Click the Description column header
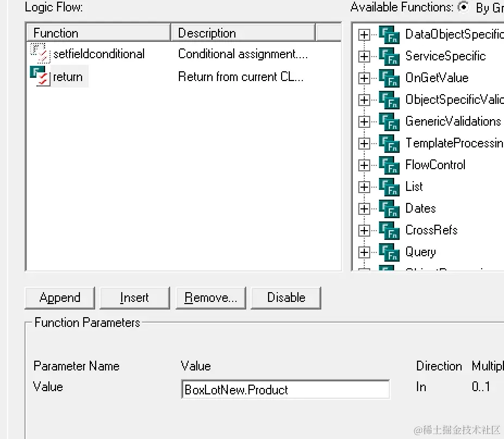The image size is (504, 439). pos(243,33)
